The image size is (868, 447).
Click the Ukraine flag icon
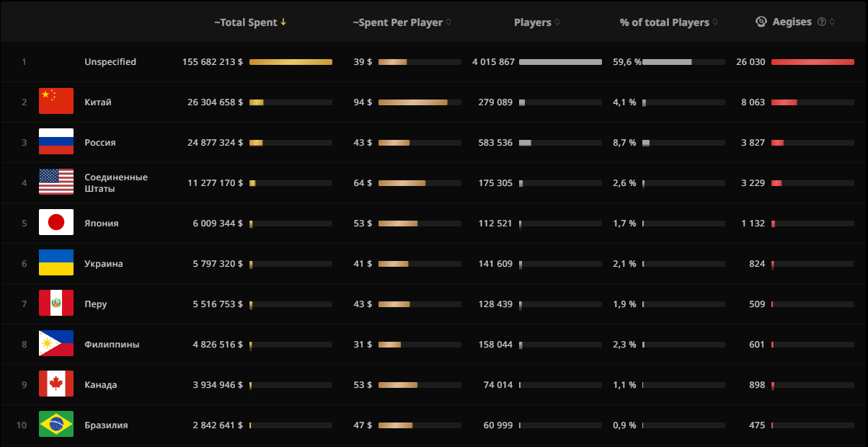point(56,263)
